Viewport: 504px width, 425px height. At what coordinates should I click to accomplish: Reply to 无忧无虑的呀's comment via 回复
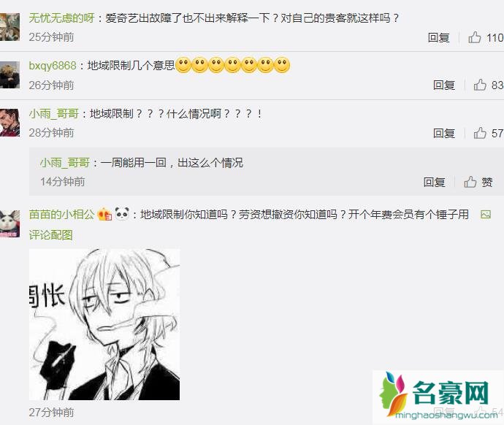click(438, 37)
